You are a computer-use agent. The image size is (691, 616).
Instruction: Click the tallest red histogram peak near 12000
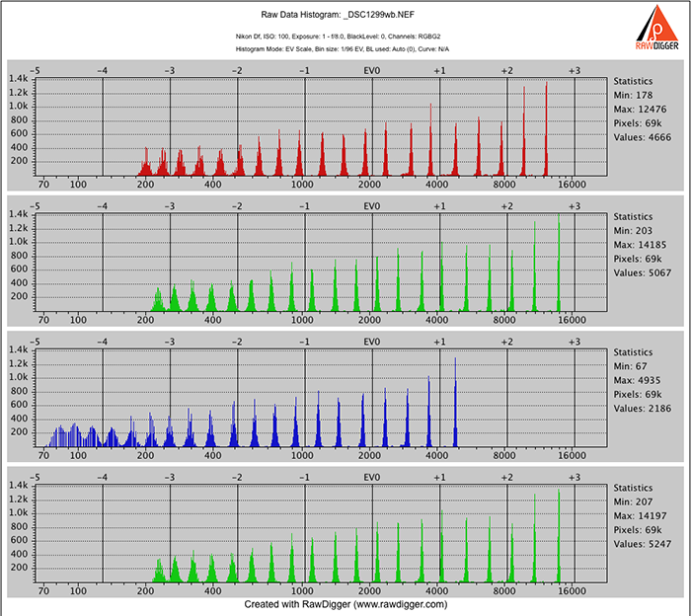[546, 128]
